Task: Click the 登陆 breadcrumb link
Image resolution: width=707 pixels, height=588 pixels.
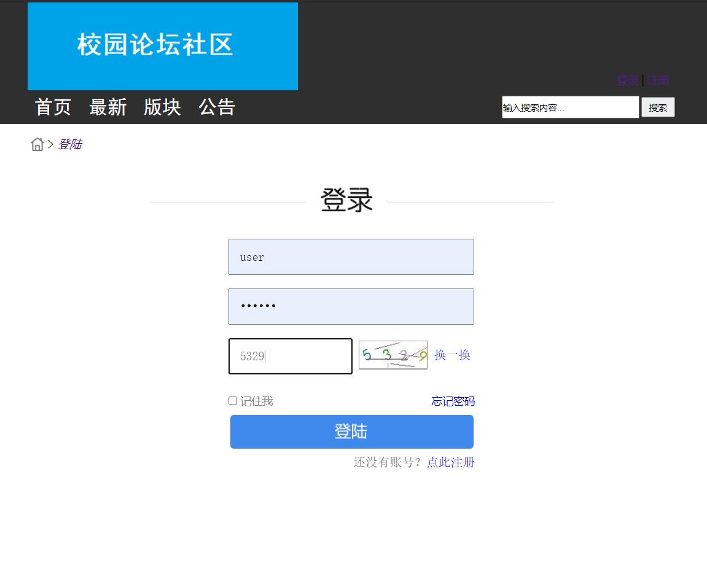Action: click(70, 144)
